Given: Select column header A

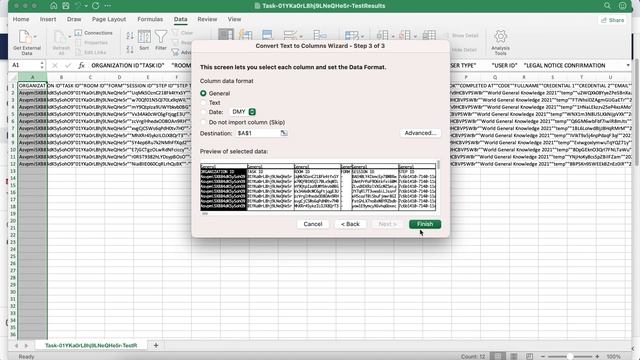Looking at the screenshot, I should 33,77.
